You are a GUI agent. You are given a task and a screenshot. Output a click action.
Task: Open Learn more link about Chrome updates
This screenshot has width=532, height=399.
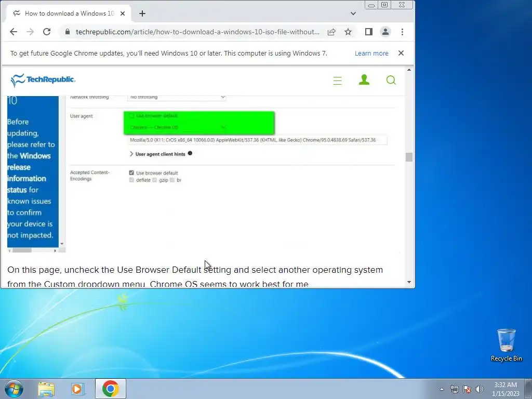pos(371,54)
